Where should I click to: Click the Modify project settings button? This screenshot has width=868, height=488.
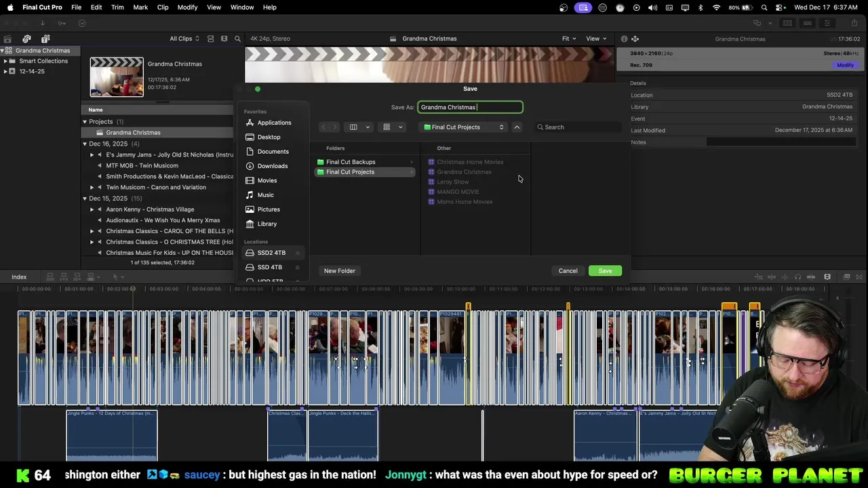(845, 65)
